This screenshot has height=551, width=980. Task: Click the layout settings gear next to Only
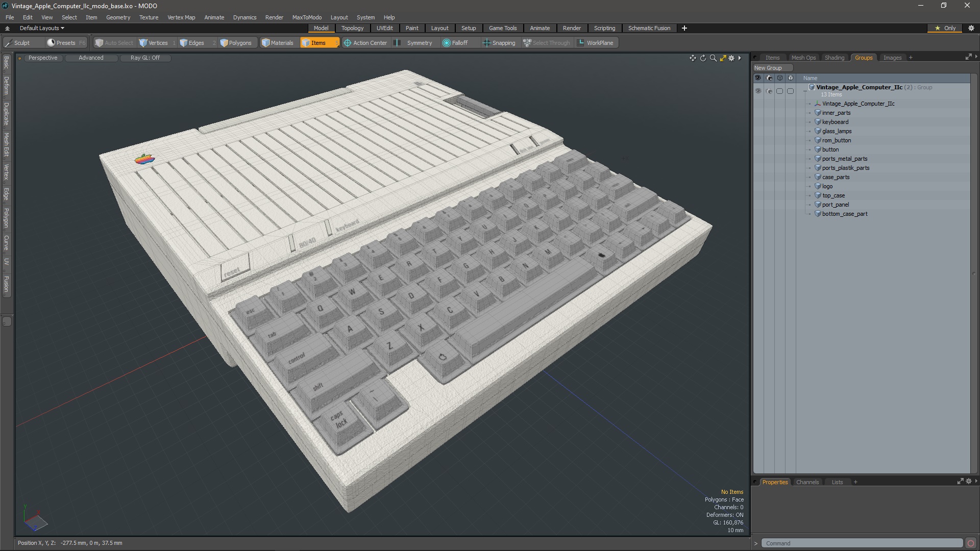971,28
